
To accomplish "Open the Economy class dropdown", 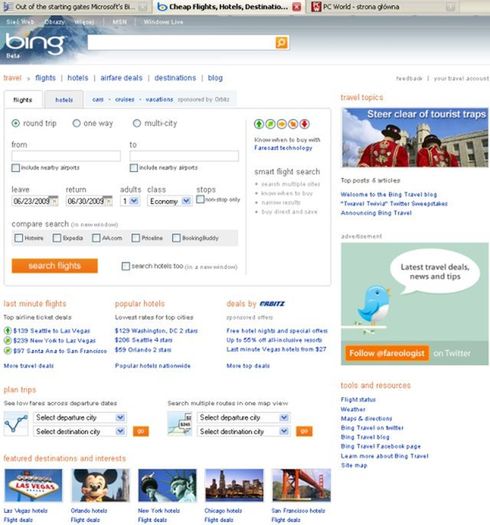I will (169, 201).
